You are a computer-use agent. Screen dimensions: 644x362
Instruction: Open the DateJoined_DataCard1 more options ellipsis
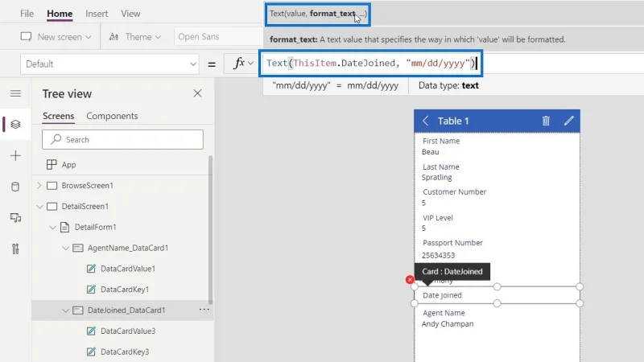(x=204, y=310)
